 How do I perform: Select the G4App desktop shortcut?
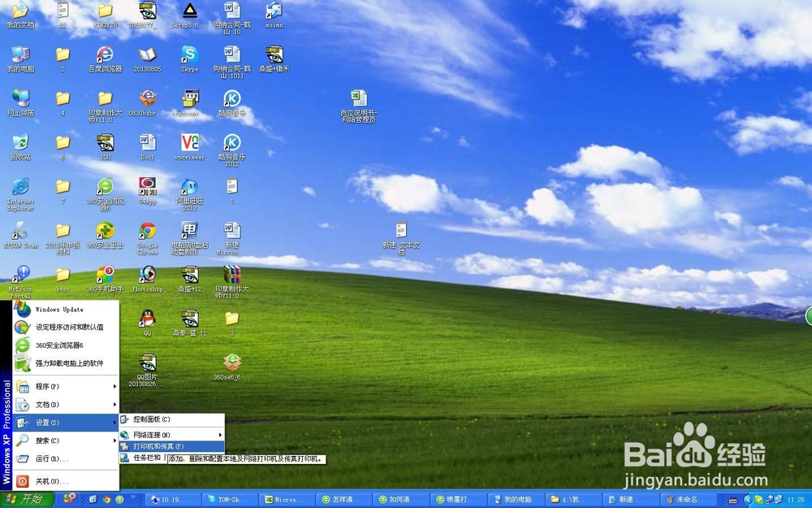click(148, 191)
